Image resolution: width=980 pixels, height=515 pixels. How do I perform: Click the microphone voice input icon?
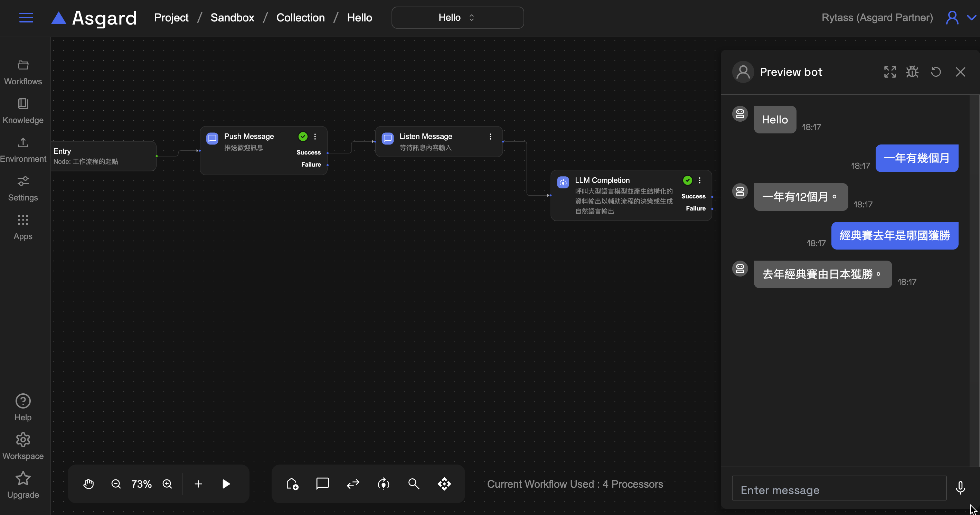pos(960,488)
